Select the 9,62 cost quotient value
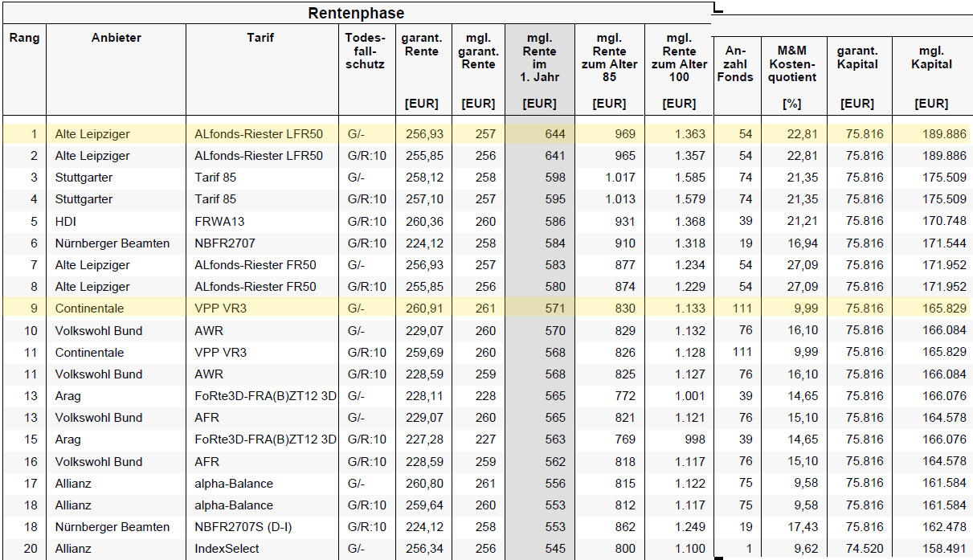 coord(806,549)
